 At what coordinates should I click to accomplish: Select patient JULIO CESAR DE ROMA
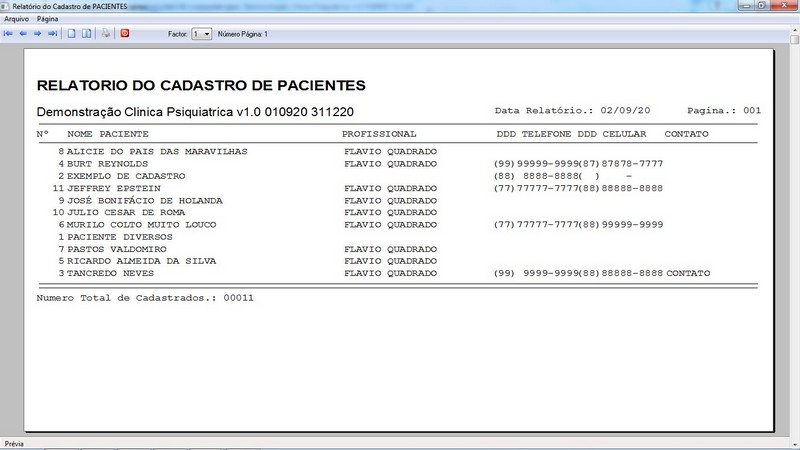[x=126, y=212]
